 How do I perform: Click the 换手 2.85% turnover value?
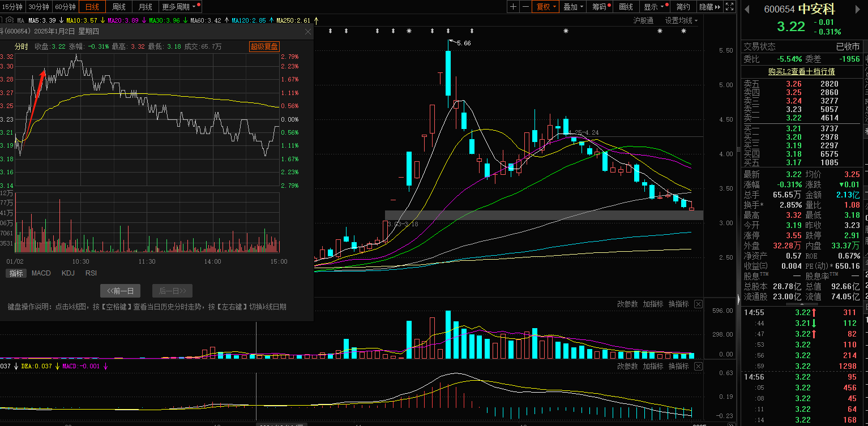(790, 205)
